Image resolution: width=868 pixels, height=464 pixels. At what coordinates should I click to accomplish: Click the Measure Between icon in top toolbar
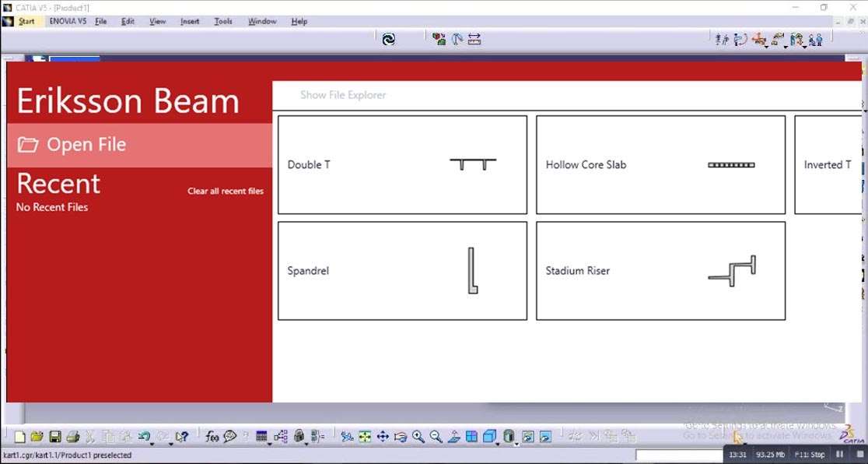(x=474, y=39)
